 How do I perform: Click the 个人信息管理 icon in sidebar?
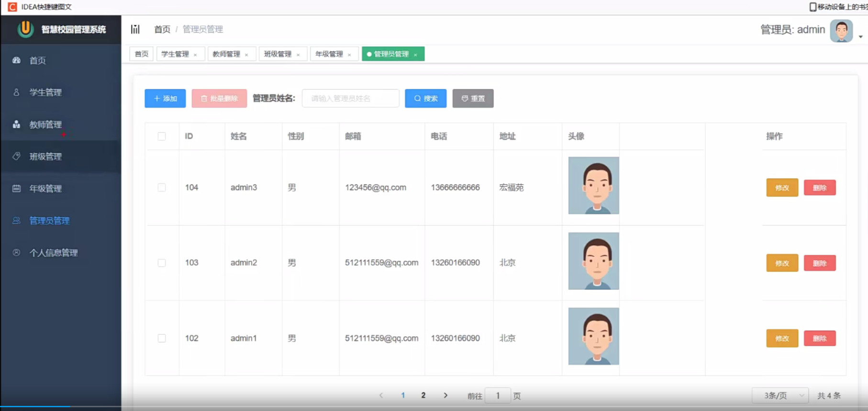point(16,252)
